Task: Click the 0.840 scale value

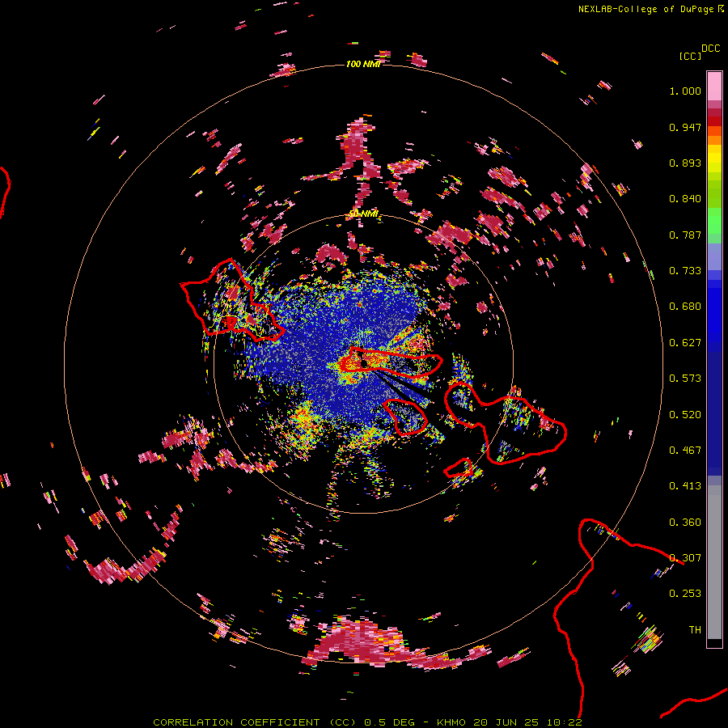Action: [x=685, y=199]
